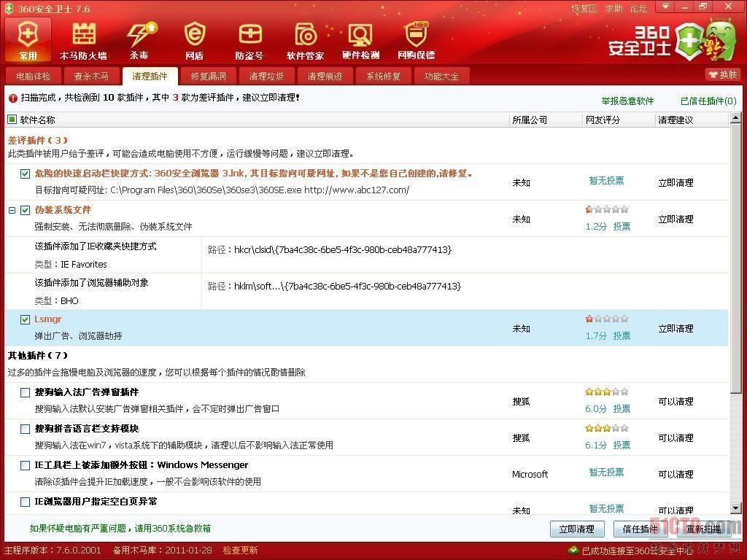747x560 pixels.
Task: Open the 硬件检测 hardware detection icon
Action: tap(360, 40)
